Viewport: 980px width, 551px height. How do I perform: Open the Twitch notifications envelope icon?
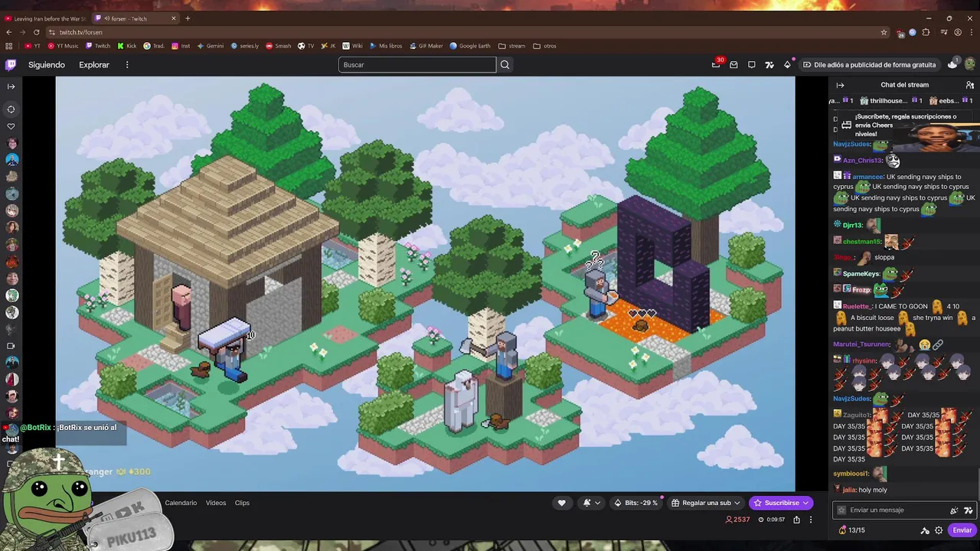733,65
